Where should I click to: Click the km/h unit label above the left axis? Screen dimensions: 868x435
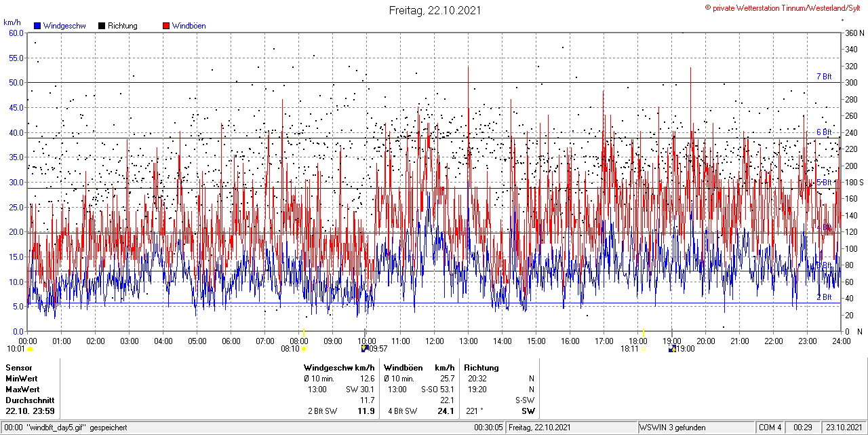[x=12, y=22]
